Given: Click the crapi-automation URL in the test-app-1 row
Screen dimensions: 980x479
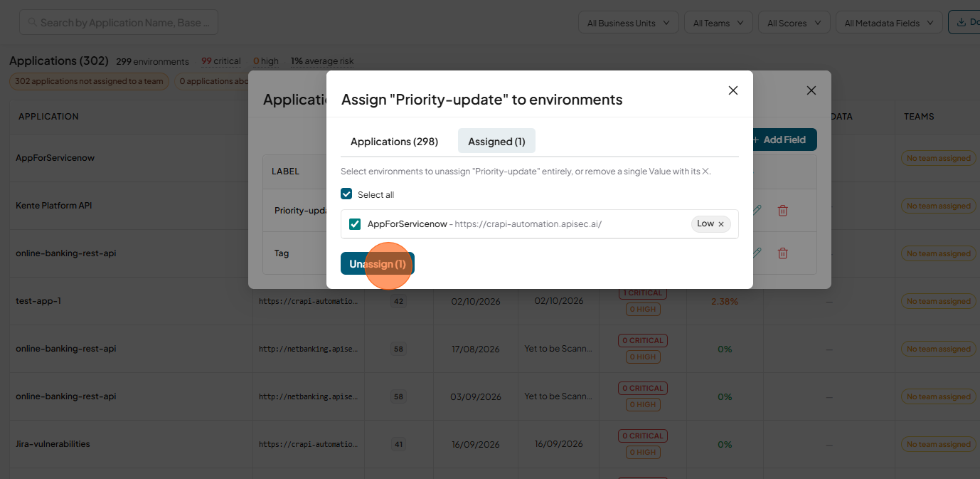Looking at the screenshot, I should tap(308, 302).
